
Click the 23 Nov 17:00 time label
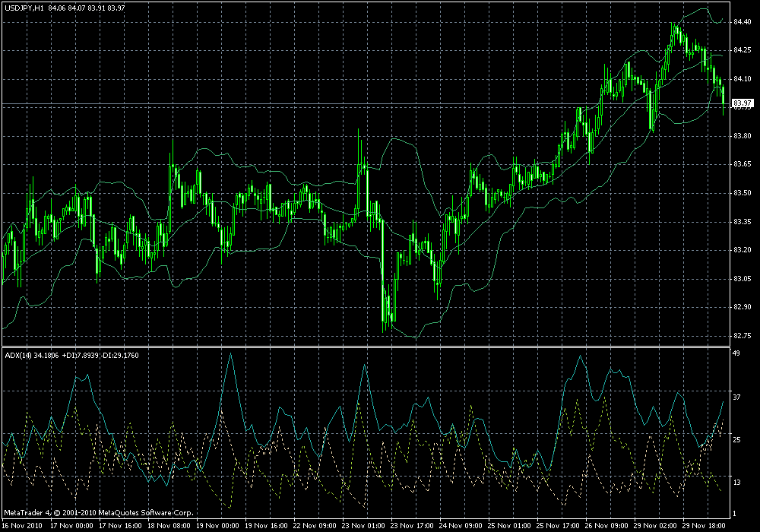tap(412, 526)
